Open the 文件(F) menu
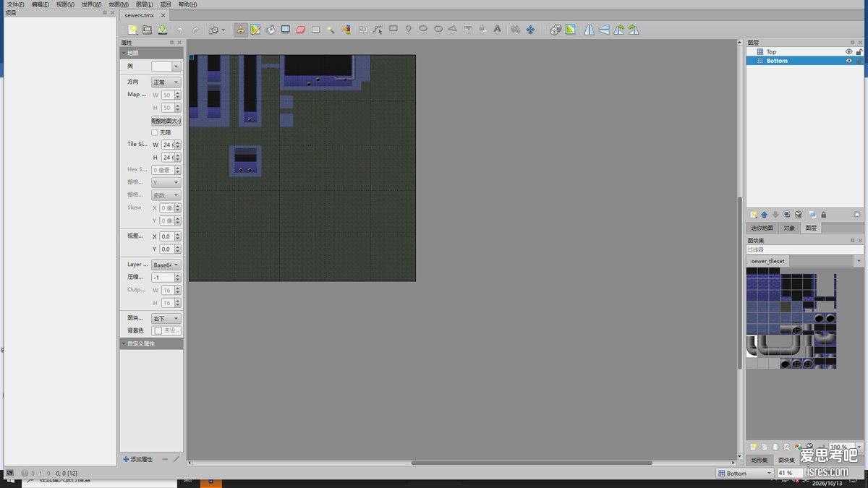Viewport: 868px width, 488px height. coord(15,4)
